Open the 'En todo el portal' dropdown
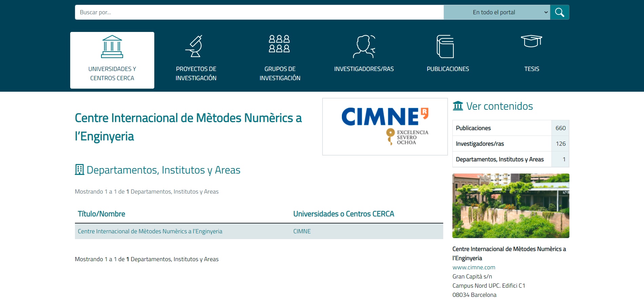 [x=496, y=13]
